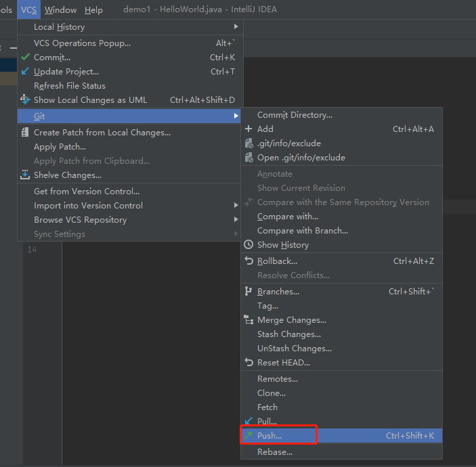The width and height of the screenshot is (476, 467).
Task: Choose Update Project...
Action: (x=130, y=71)
